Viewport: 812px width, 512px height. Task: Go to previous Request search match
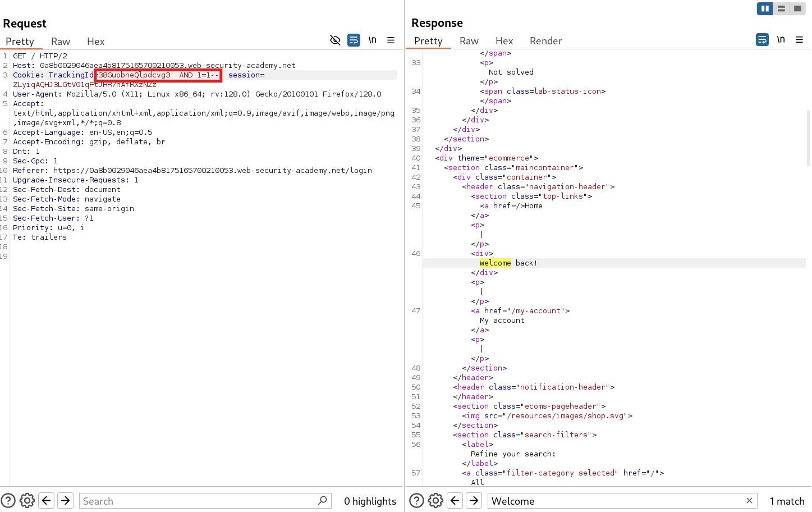tap(47, 501)
